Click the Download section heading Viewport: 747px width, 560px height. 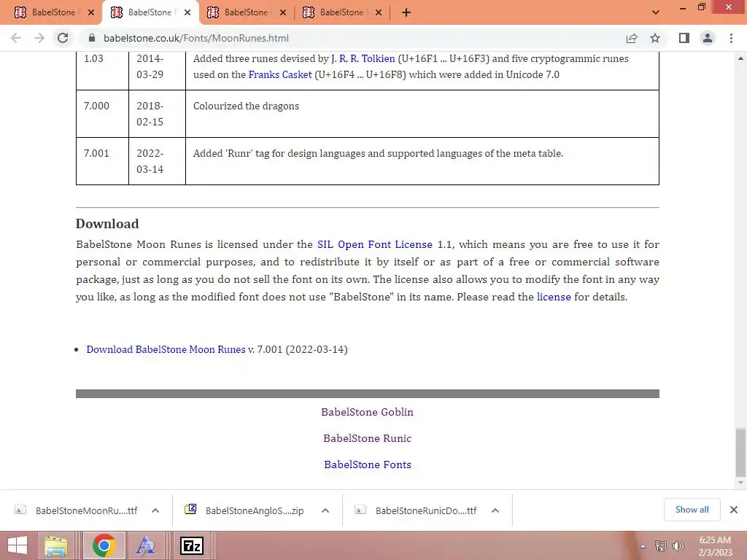pos(107,224)
